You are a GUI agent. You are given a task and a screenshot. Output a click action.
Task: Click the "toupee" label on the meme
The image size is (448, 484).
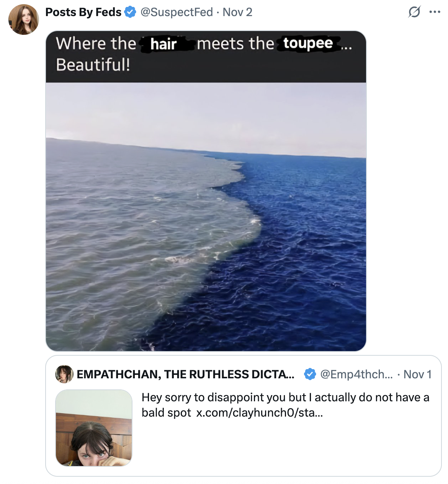coord(308,43)
